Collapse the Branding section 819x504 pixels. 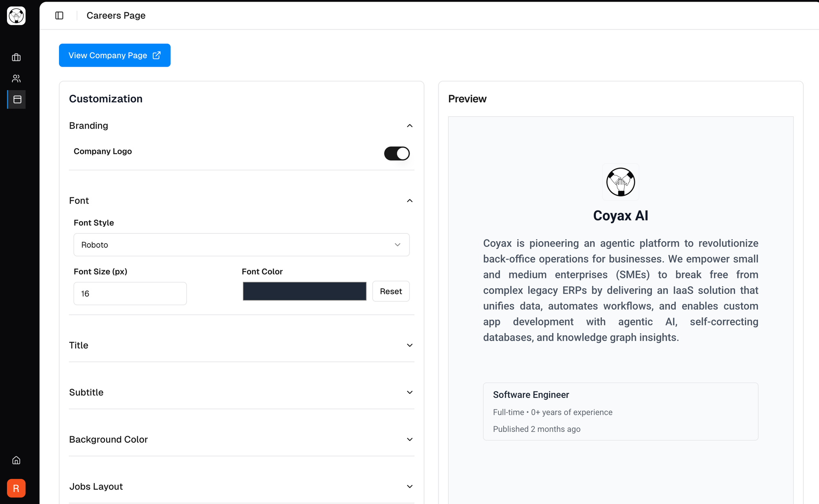409,126
